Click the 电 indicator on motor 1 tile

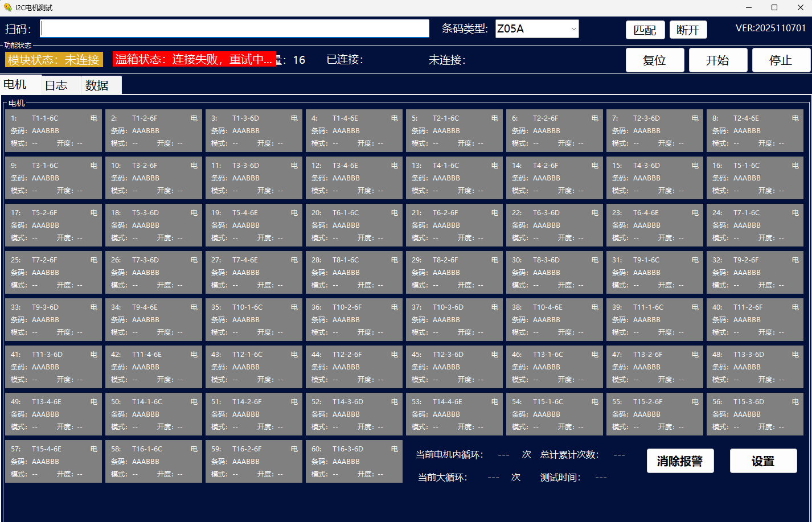click(94, 118)
